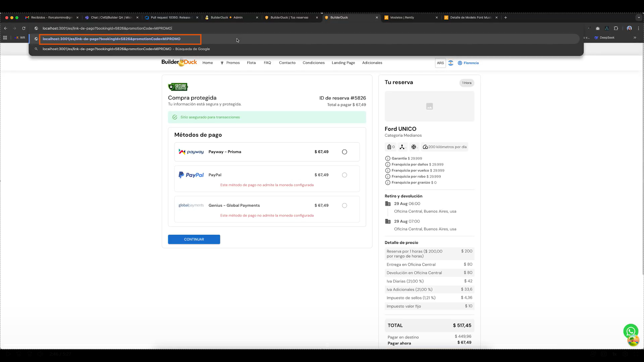Screen dimensions: 644x362
Task: Click the Argentina flag language icon
Action: (451, 63)
